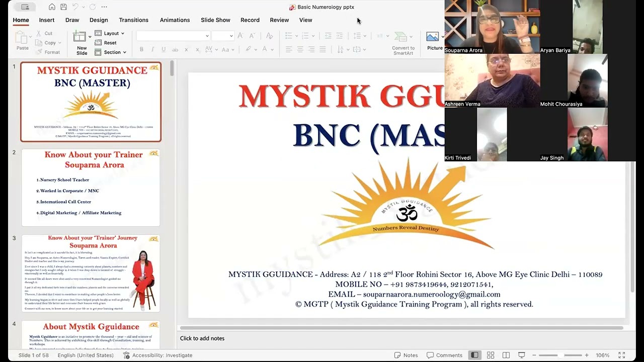
Task: Go to the Record tab
Action: click(250, 20)
